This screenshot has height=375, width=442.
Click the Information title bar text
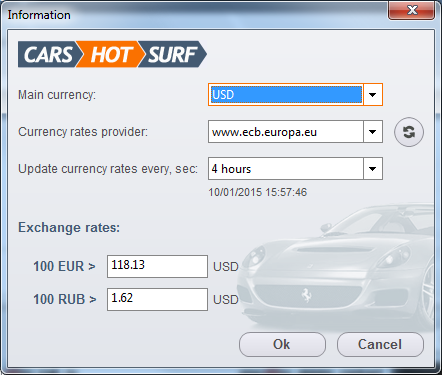tap(39, 15)
